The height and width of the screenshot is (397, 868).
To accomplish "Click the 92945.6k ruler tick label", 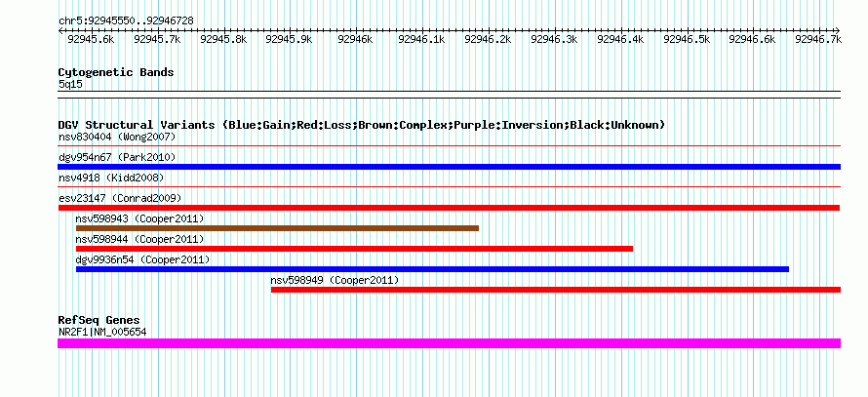I will click(91, 39).
